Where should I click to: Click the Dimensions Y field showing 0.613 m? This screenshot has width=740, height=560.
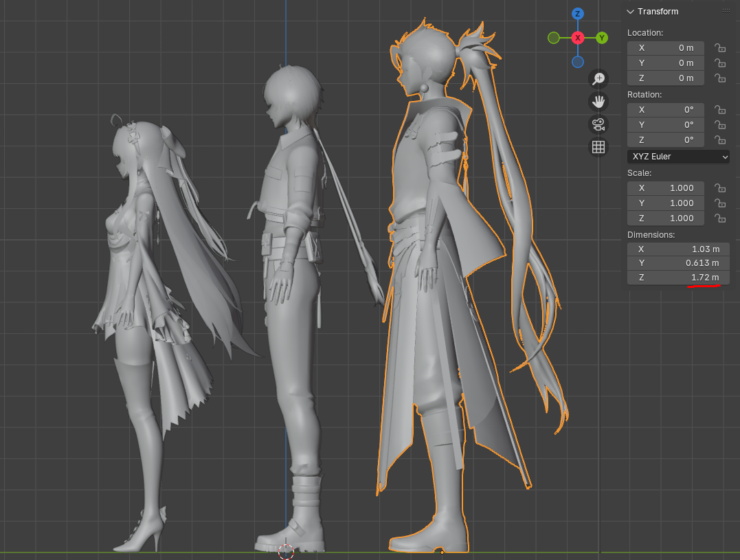(678, 263)
